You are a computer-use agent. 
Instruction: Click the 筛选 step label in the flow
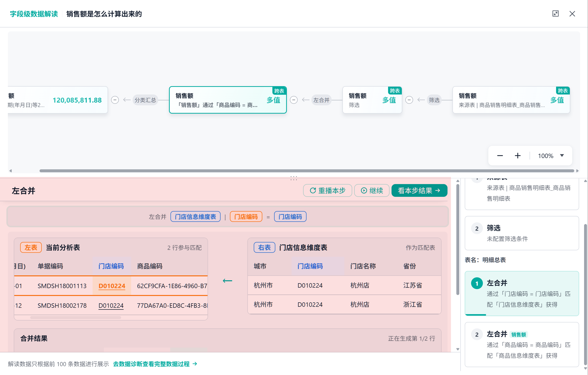(434, 100)
